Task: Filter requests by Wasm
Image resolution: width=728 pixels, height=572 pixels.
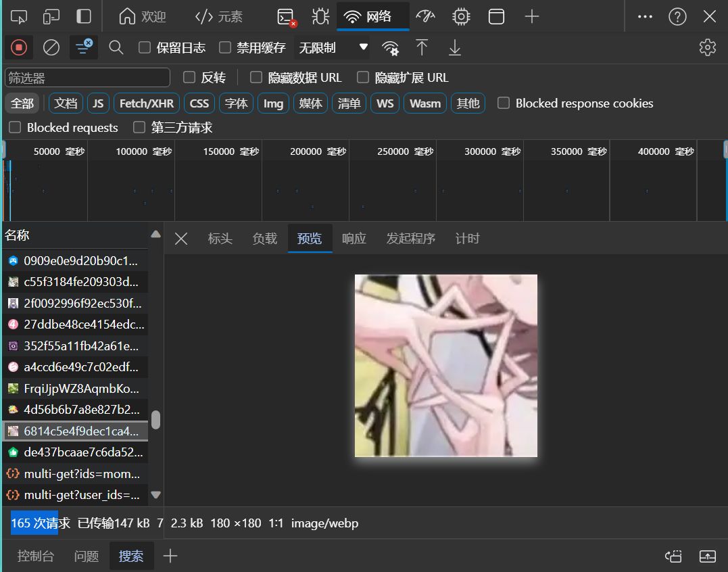Action: pyautogui.click(x=425, y=103)
